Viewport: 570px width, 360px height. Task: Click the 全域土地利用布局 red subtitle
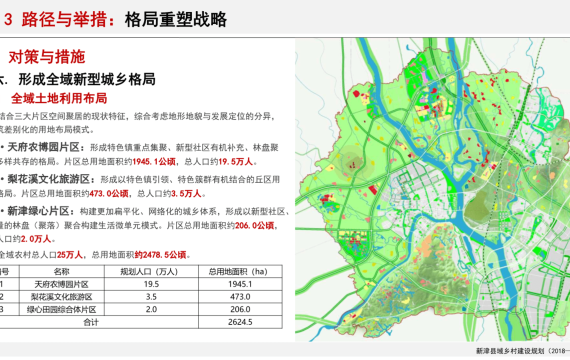point(59,98)
